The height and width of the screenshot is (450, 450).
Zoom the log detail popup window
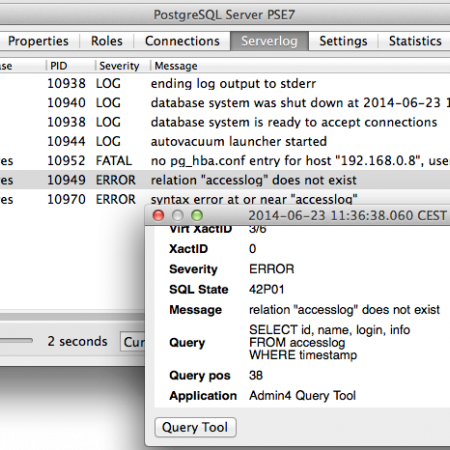tap(197, 216)
